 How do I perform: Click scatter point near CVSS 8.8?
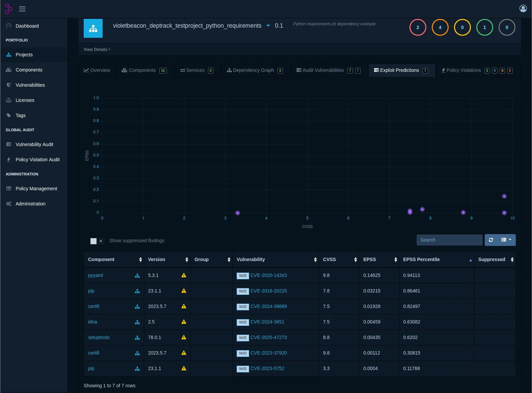(463, 213)
